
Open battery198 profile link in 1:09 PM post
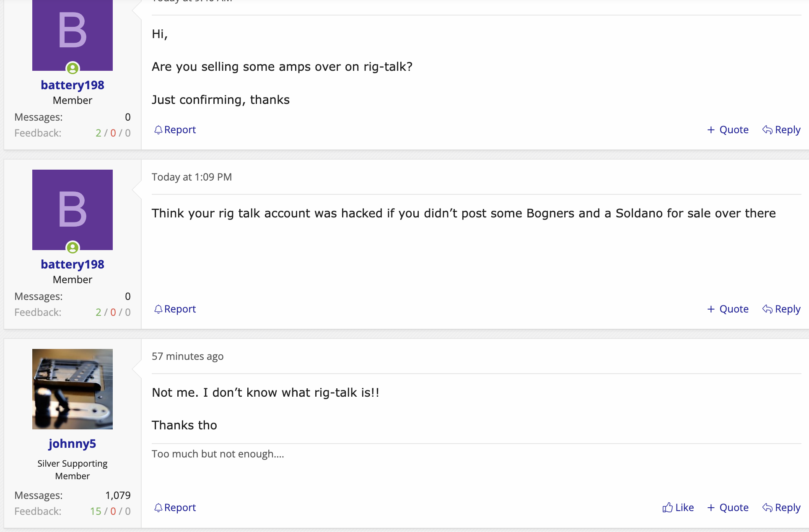[72, 264]
